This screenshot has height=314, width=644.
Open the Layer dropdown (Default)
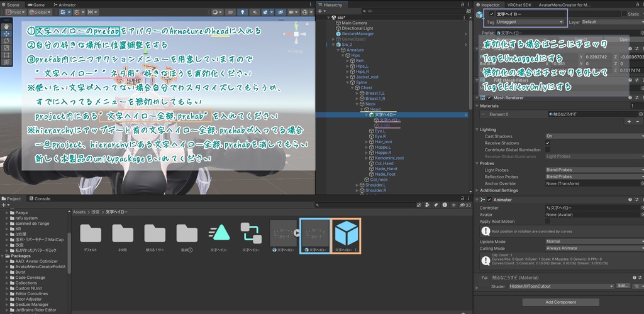point(613,22)
